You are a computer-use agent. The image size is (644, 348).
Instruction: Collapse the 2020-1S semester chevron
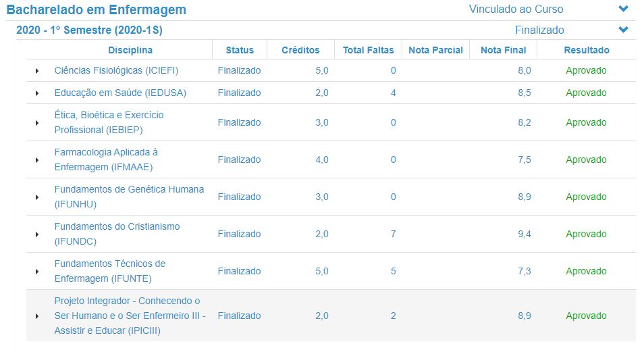tap(624, 30)
